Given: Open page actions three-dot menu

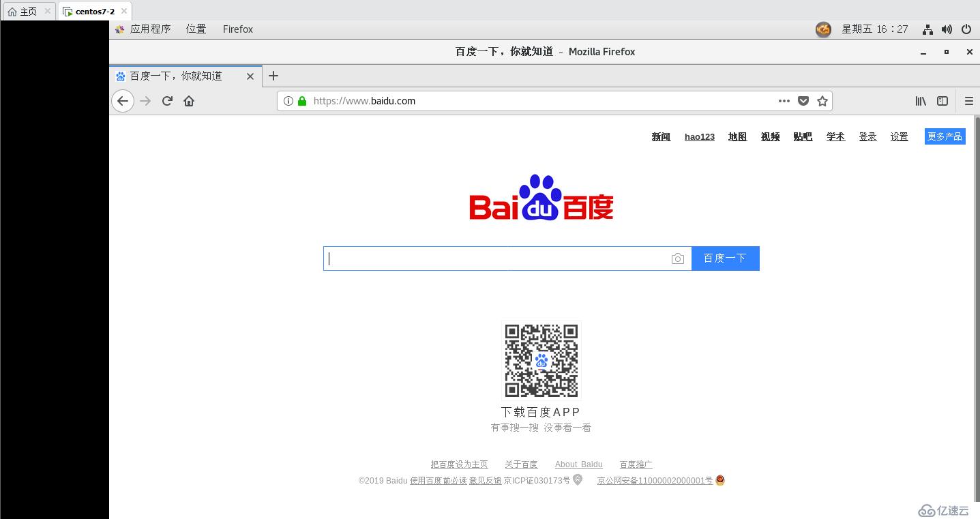Looking at the screenshot, I should [784, 101].
